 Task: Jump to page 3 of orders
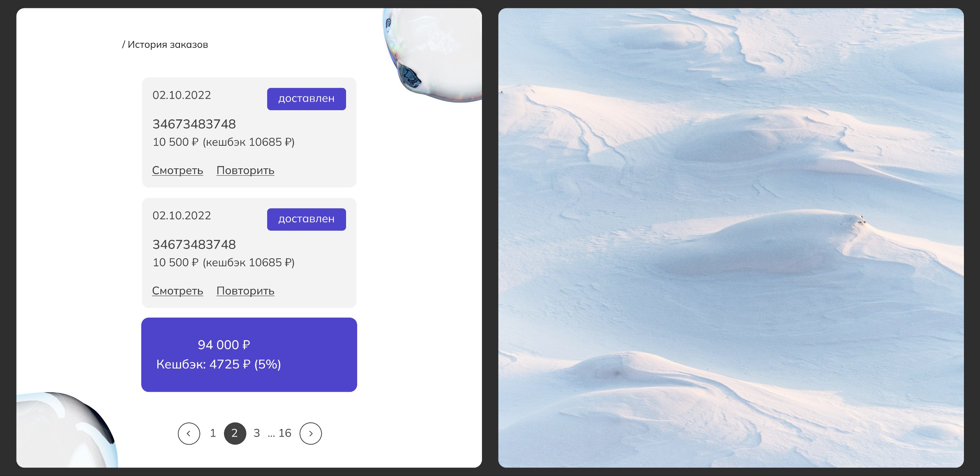(256, 433)
